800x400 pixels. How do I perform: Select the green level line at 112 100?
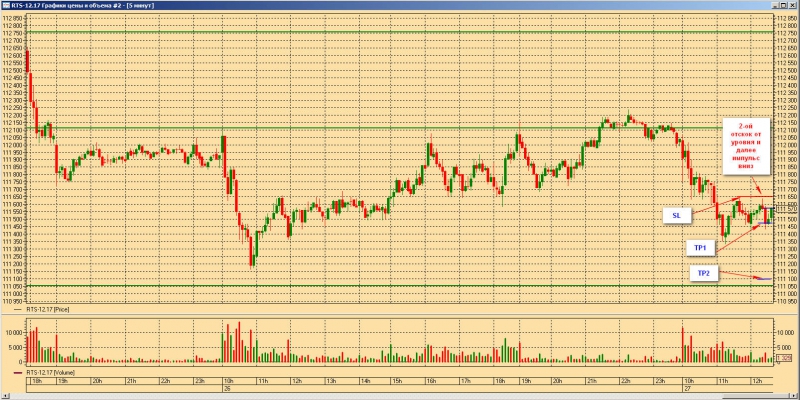pos(400,128)
